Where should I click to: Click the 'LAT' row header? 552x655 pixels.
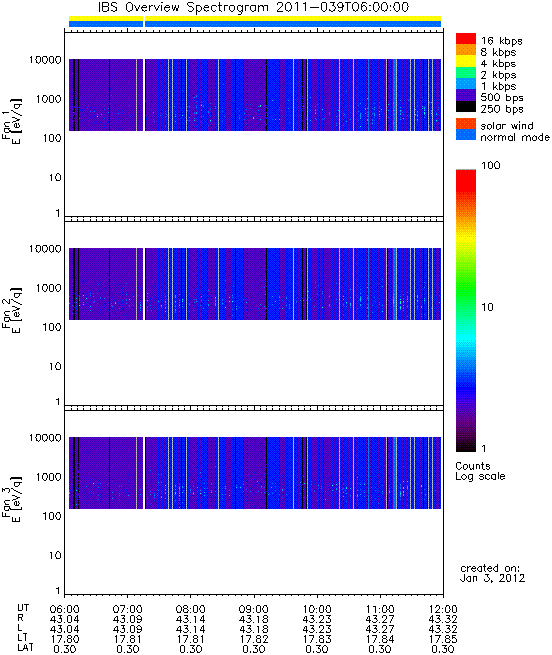[x=25, y=648]
